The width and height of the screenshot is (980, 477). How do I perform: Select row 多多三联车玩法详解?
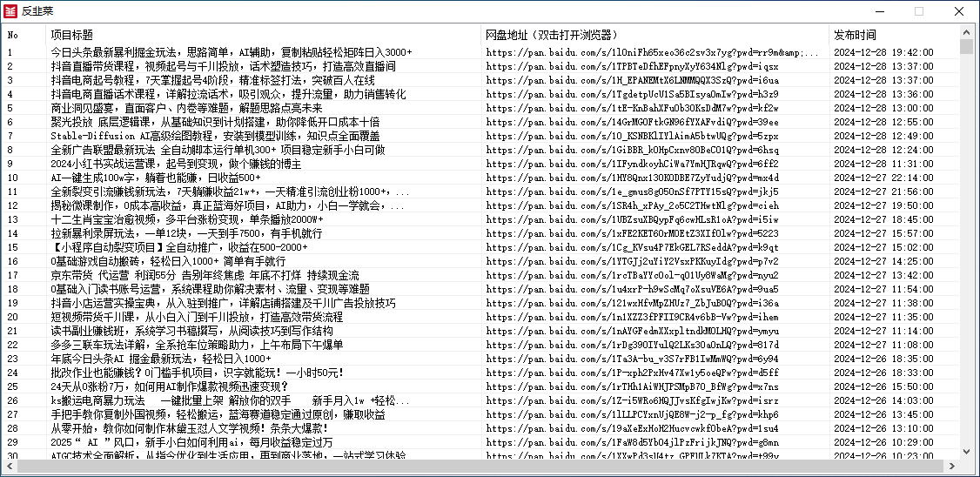(x=480, y=345)
